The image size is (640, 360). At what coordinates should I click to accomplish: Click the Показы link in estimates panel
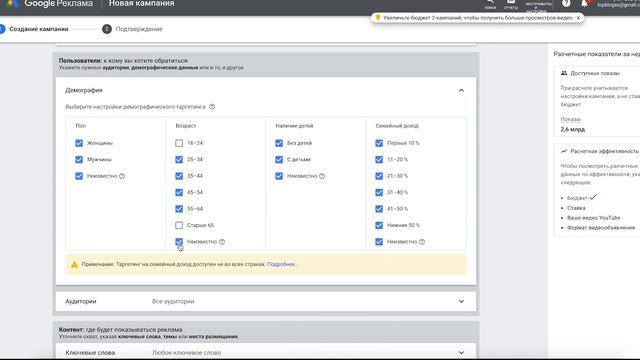[570, 119]
